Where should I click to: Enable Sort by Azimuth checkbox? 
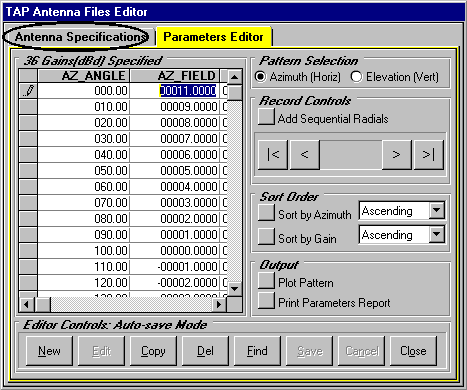point(266,213)
